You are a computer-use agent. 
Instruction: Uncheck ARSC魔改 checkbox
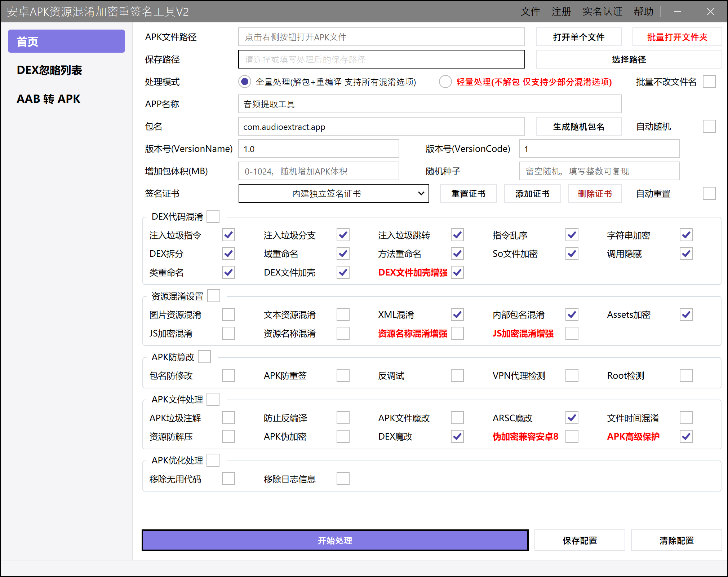[x=572, y=418]
